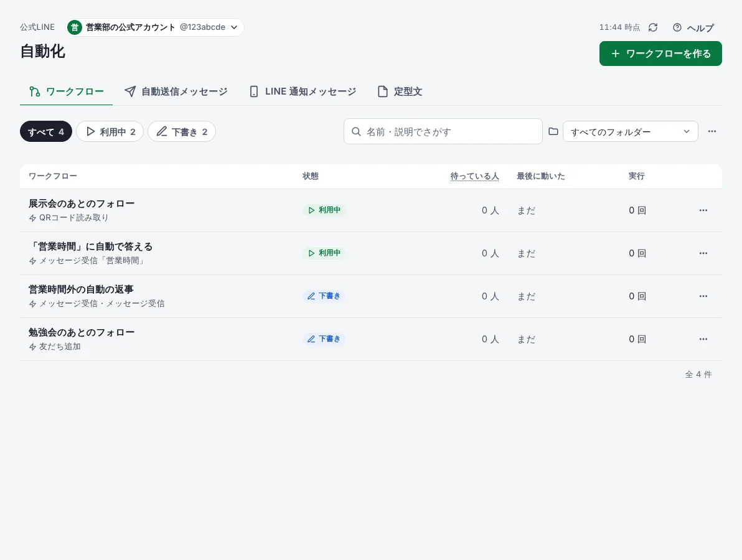This screenshot has height=560, width=742.
Task: Click the 下書き badge for 勉強会のあとのフォロー
Action: [x=324, y=339]
